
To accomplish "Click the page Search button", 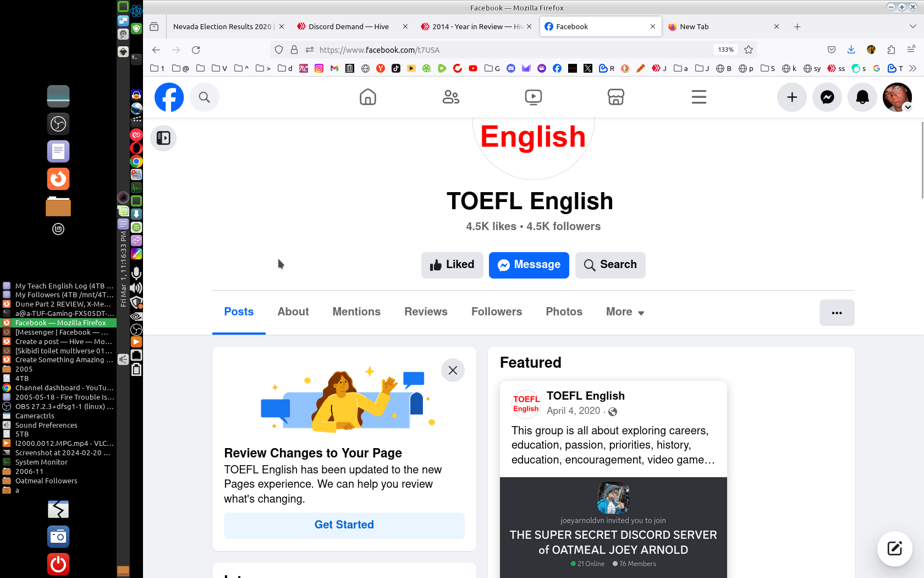I will coord(610,265).
